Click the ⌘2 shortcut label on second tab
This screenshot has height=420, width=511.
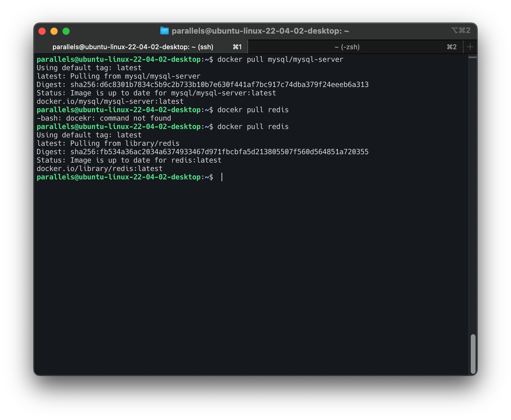coord(452,47)
